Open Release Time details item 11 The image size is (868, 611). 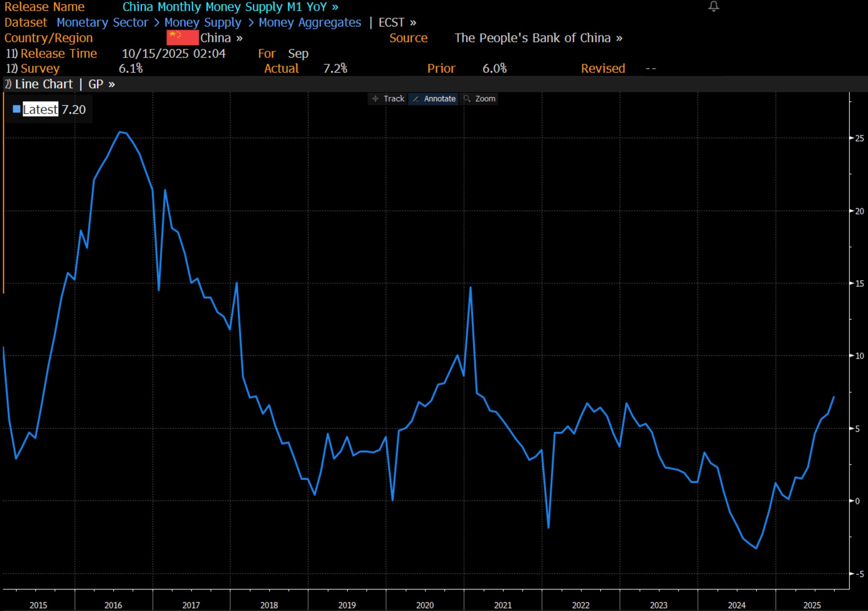coord(58,54)
